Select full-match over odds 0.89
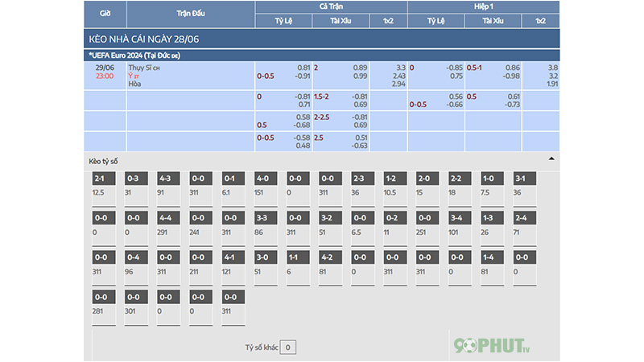 (360, 68)
